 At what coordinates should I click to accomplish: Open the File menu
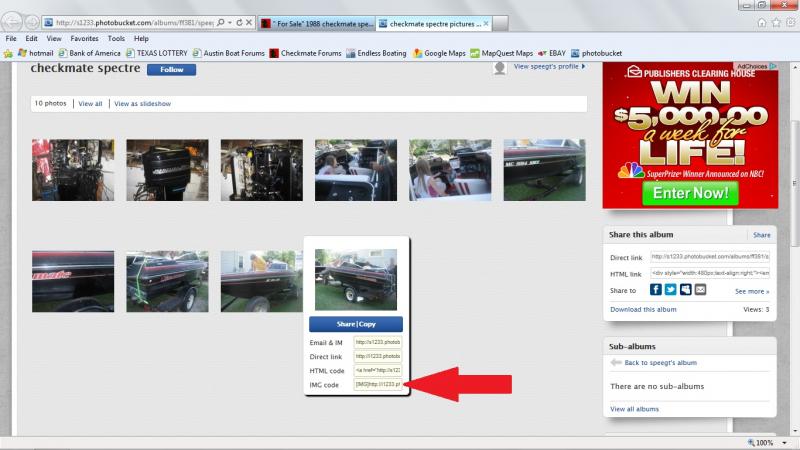[x=11, y=38]
